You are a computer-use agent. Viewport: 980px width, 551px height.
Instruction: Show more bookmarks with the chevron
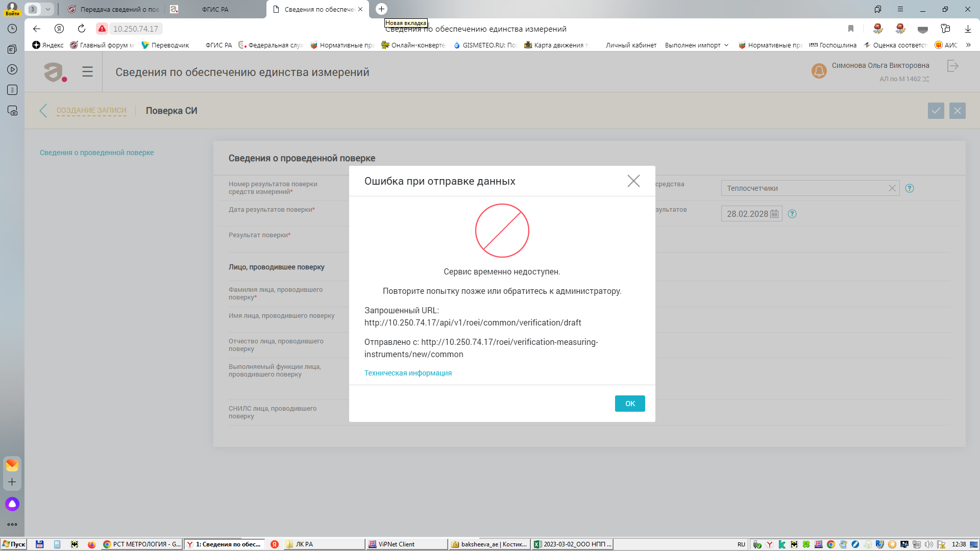point(968,45)
